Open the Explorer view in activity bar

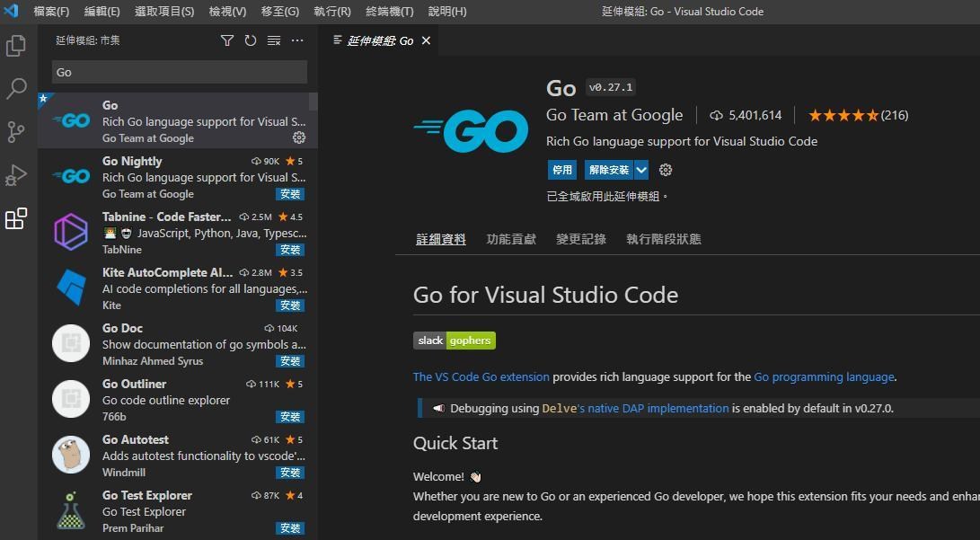point(15,46)
